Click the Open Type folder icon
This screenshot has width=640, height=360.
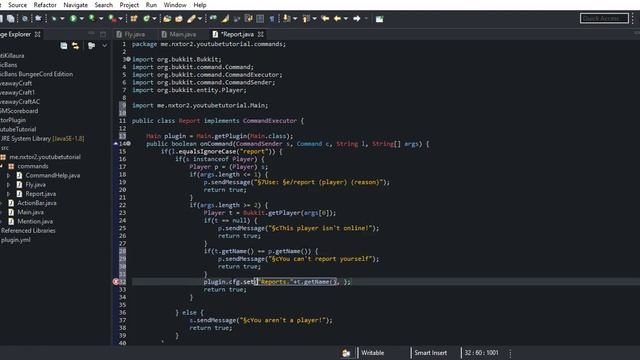pos(167,19)
